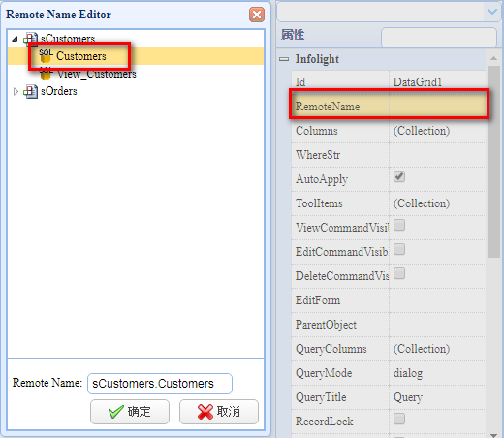Select the RemoteName property row
This screenshot has width=504, height=438.
[389, 107]
